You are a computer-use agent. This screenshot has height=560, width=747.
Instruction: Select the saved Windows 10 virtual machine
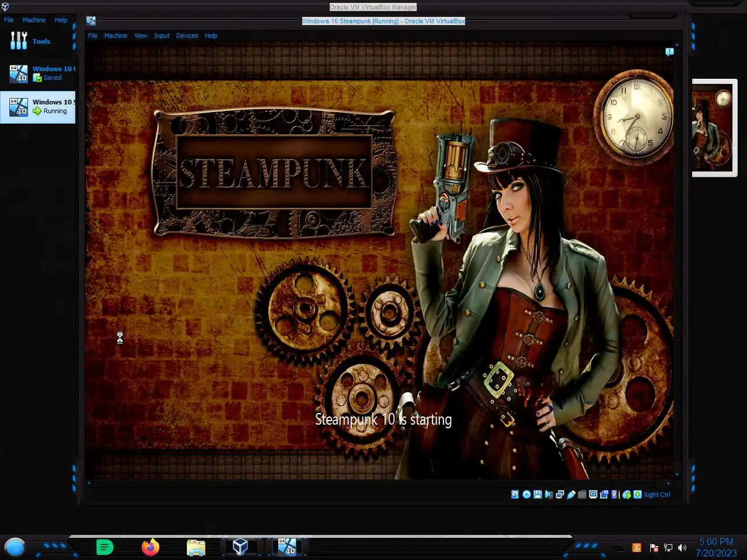37,73
